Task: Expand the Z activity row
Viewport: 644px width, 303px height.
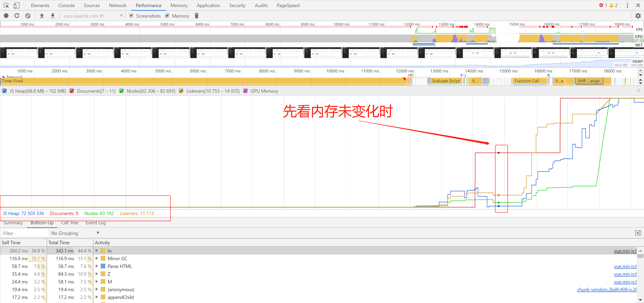Action: (x=97, y=274)
